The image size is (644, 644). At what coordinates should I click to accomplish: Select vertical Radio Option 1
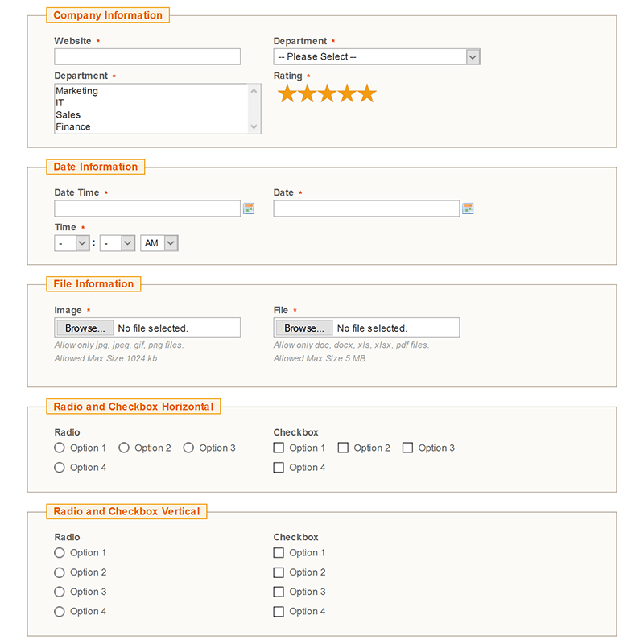pos(60,553)
